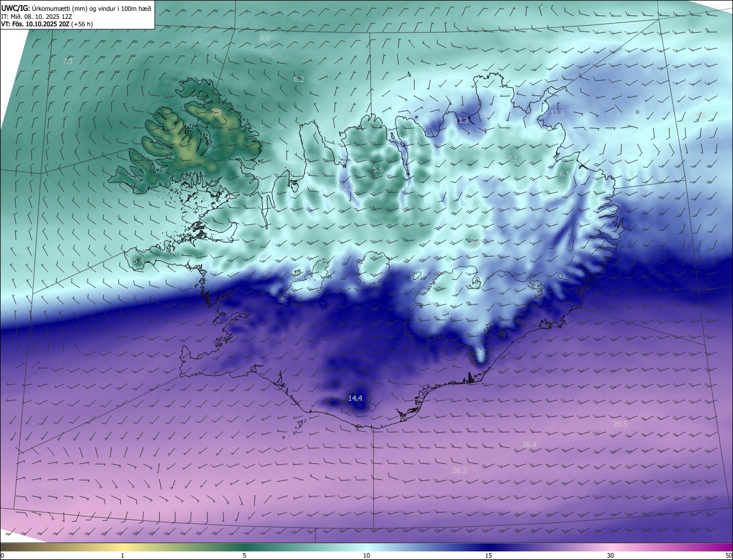The width and height of the screenshot is (733, 560).
Task: Click the 26.4 value over the southern ocean
Action: [x=529, y=445]
